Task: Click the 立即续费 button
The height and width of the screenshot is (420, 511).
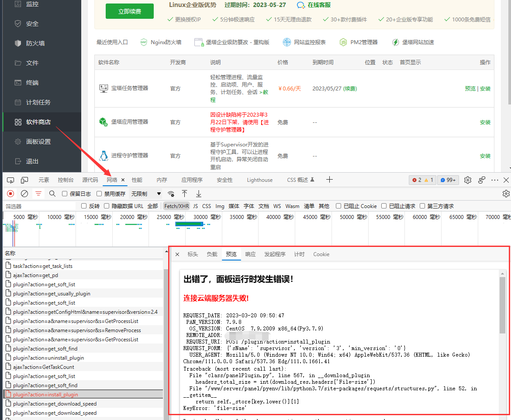Action: pos(129,11)
